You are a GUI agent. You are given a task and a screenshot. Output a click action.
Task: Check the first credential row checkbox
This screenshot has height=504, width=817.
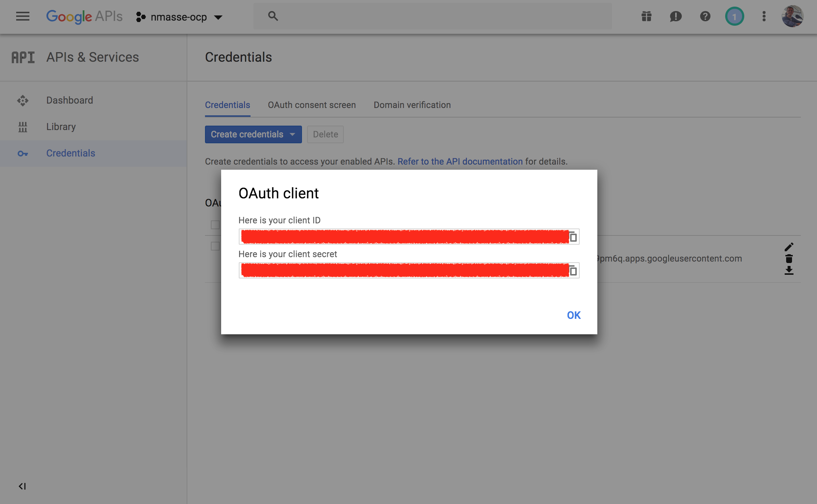(x=215, y=224)
